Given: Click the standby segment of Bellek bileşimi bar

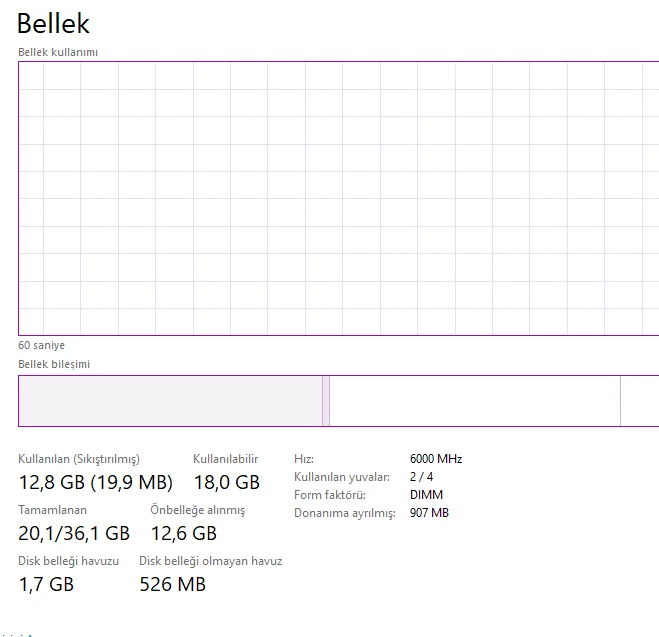Looking at the screenshot, I should point(474,401).
